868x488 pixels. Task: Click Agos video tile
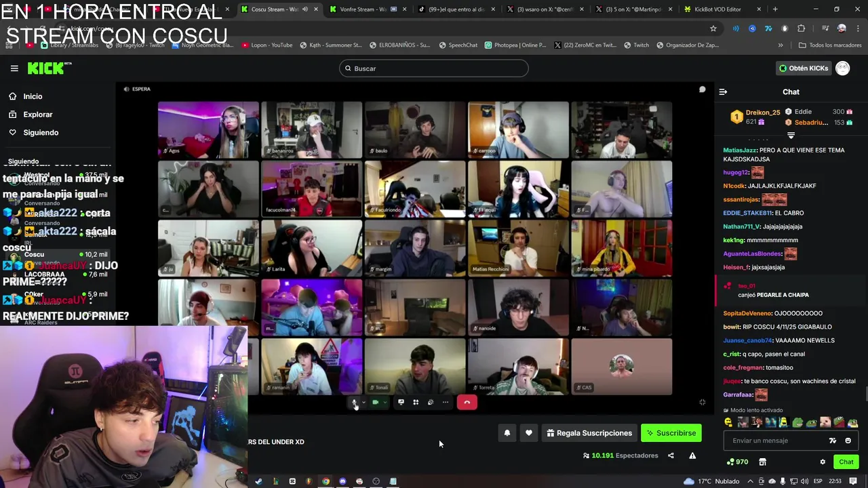click(x=208, y=129)
